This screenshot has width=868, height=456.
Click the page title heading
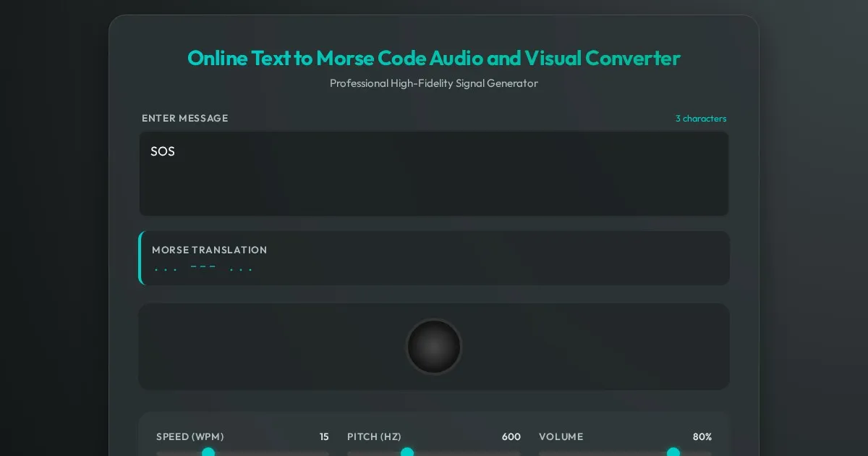click(434, 59)
